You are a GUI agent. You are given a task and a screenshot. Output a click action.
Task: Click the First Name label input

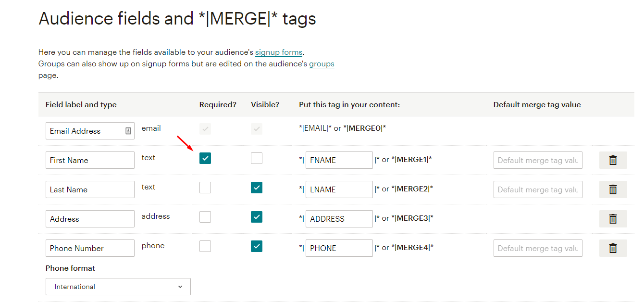tap(90, 160)
